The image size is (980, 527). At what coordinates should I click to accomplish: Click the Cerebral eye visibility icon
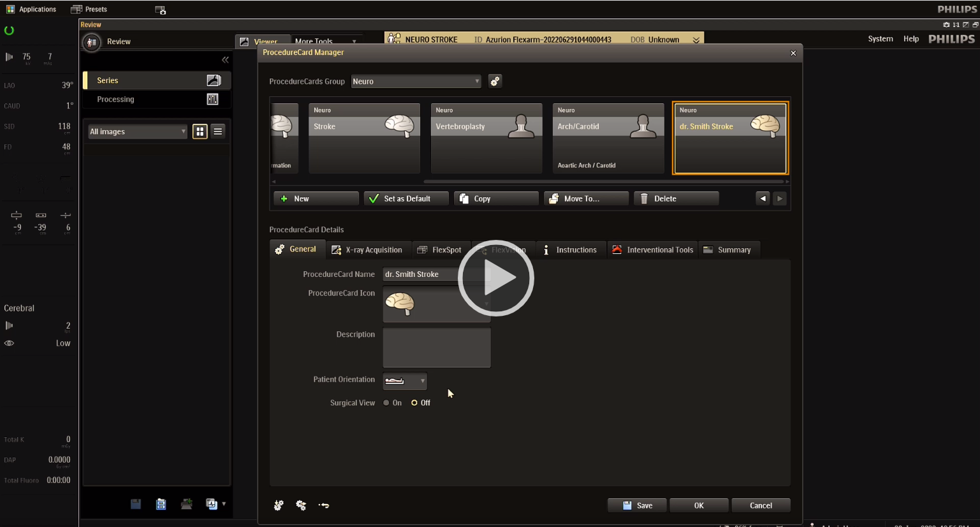coord(9,343)
